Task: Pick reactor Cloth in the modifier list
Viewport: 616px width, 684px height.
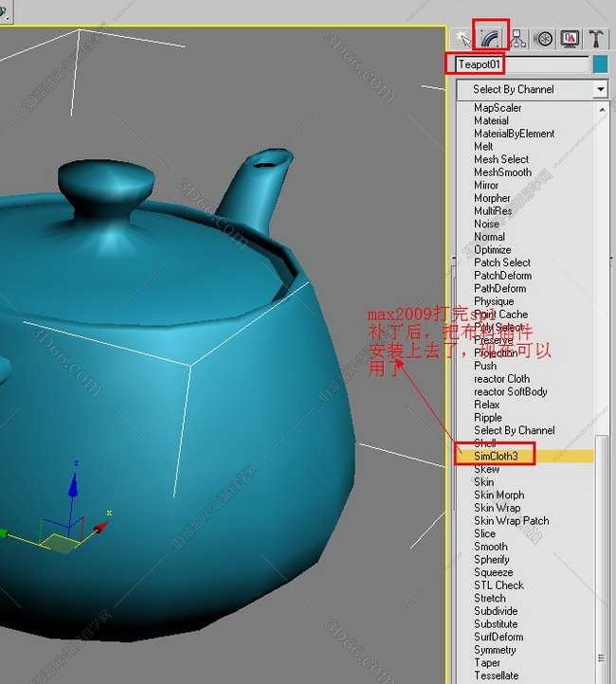Action: [x=501, y=379]
